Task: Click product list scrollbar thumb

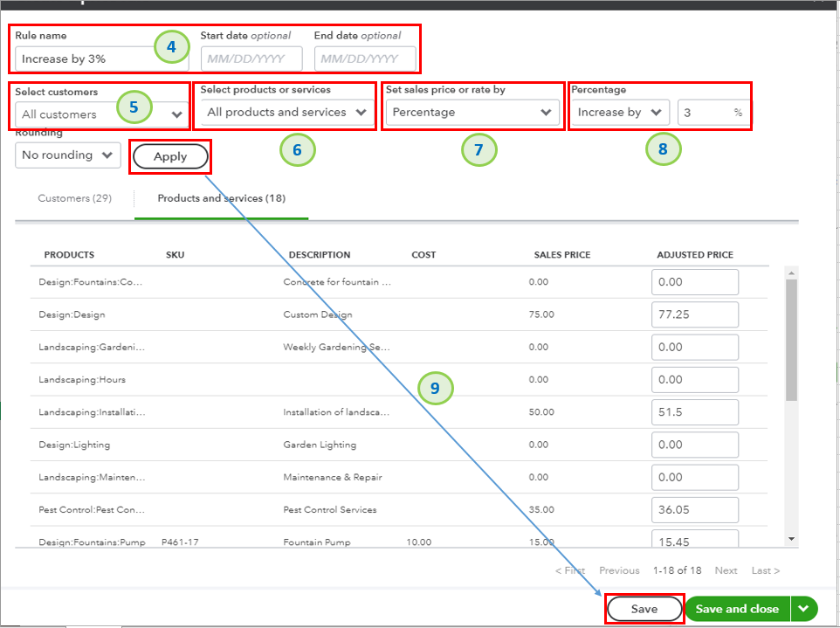Action: coord(792,340)
